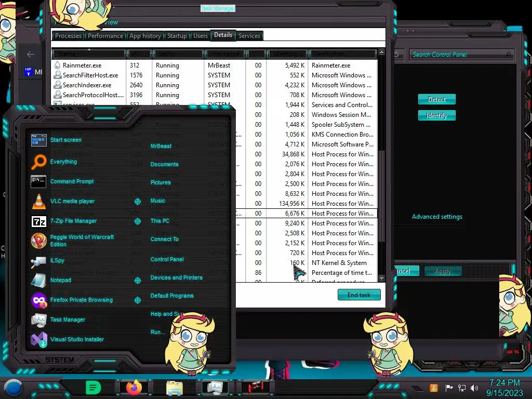Expand Firefox Private Browsing jump list
The image size is (532, 399).
[x=137, y=300]
